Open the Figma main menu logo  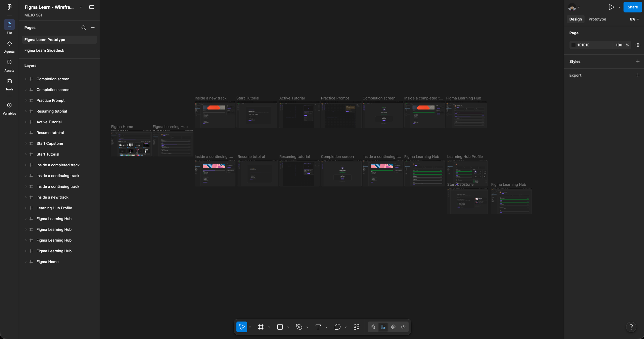9,7
